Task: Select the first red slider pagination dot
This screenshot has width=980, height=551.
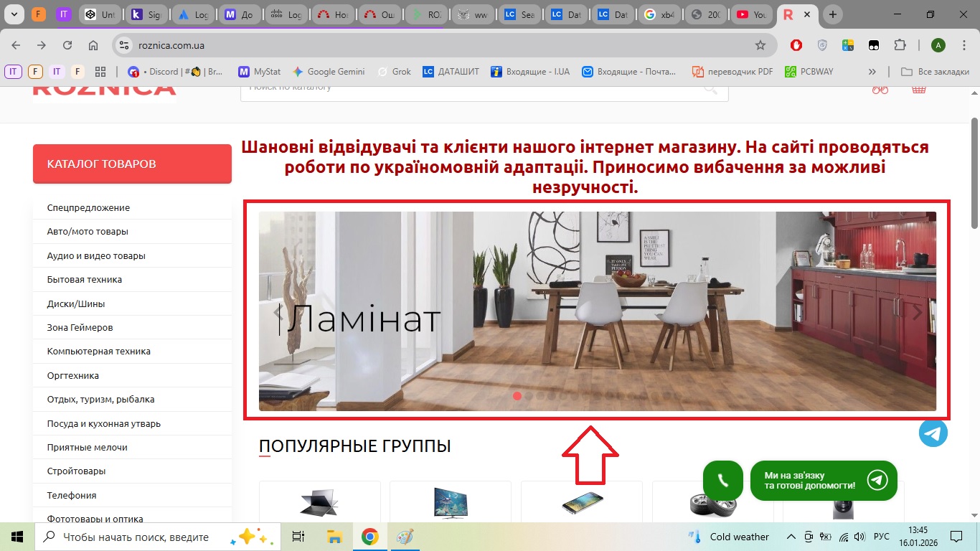Action: 517,395
